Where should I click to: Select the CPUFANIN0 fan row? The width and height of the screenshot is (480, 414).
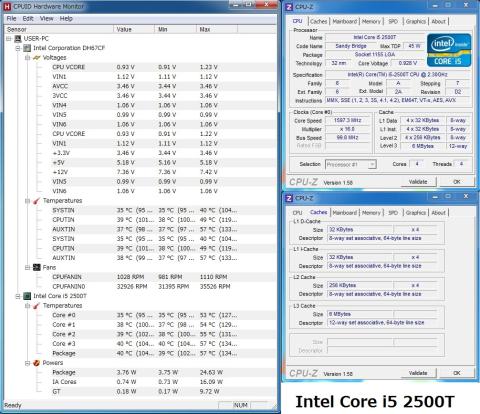click(x=140, y=287)
